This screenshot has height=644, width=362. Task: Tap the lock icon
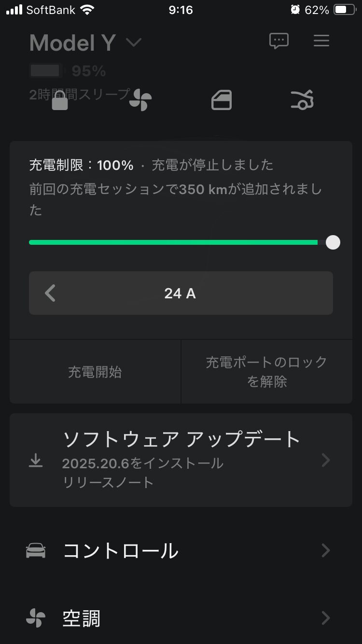click(x=60, y=101)
